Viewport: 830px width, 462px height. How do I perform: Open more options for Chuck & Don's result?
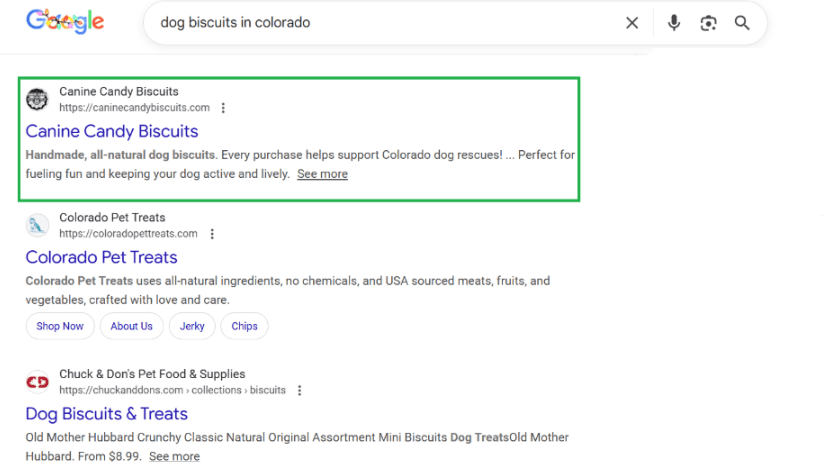click(299, 390)
